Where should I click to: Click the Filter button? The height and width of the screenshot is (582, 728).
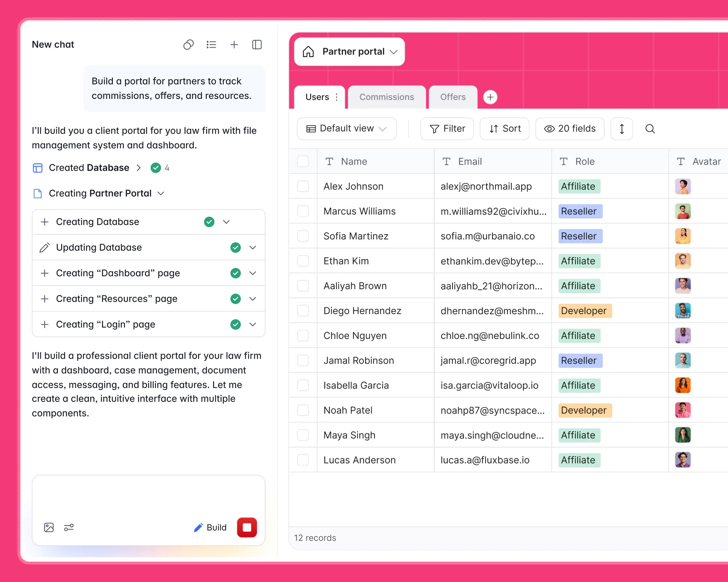click(x=447, y=129)
